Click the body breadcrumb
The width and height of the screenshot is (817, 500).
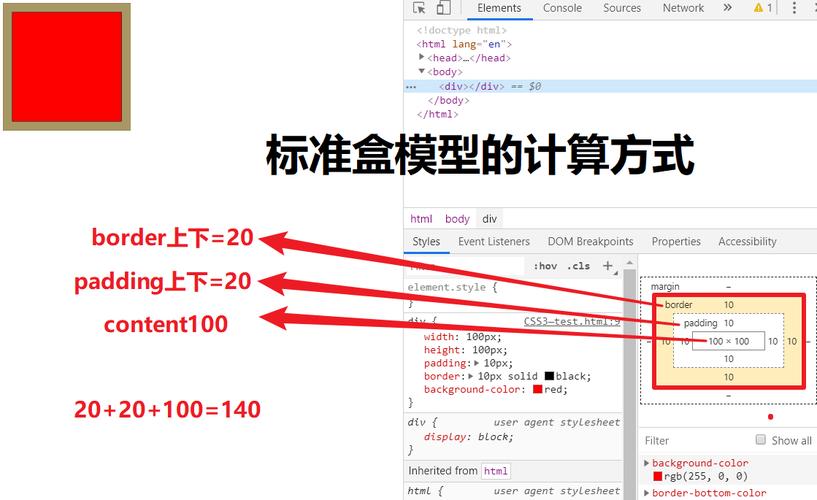click(x=457, y=219)
